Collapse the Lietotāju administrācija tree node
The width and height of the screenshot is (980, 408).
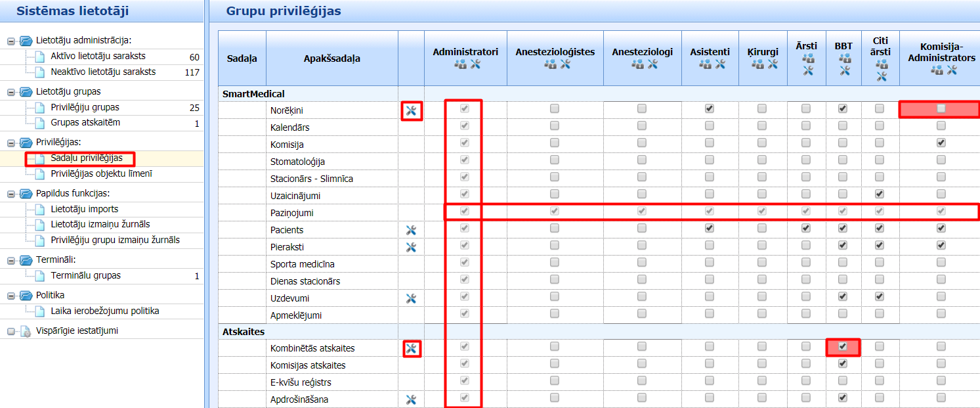click(11, 41)
